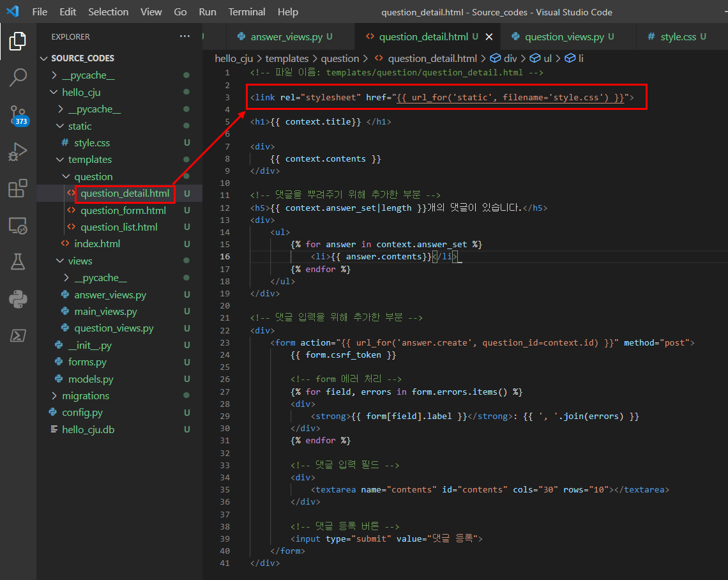Screen dimensions: 728x580
Task: Close the question_detail.html tab
Action: click(489, 36)
